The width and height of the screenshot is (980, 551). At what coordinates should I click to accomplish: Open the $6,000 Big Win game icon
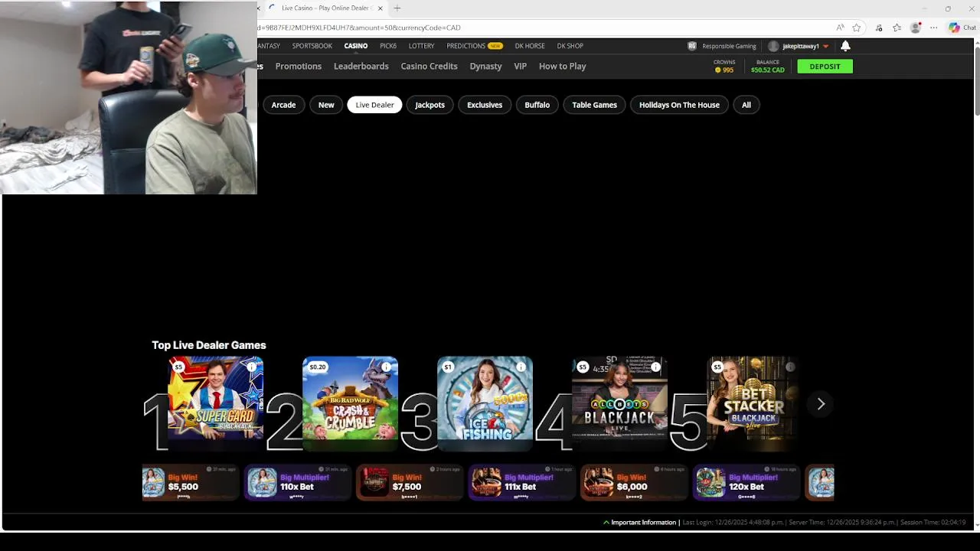click(599, 483)
